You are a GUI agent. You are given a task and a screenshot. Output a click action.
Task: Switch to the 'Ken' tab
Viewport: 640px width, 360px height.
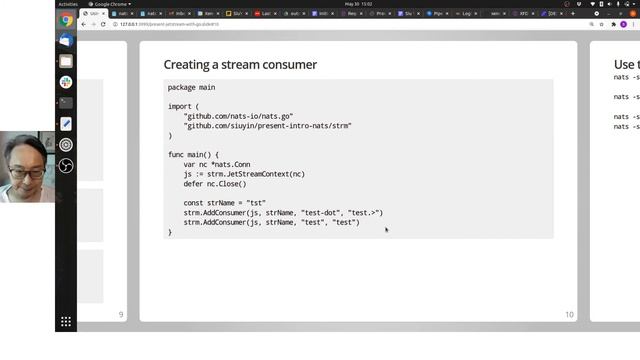[208, 13]
